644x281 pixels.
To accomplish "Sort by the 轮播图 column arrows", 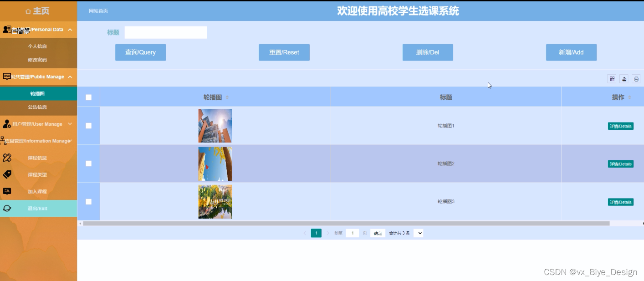I will coord(227,97).
